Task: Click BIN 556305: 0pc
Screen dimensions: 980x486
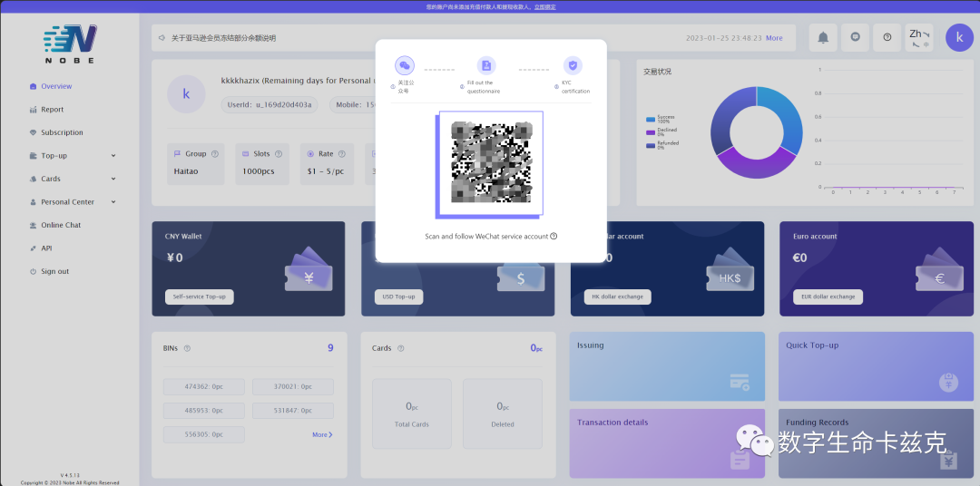Action: [204, 435]
